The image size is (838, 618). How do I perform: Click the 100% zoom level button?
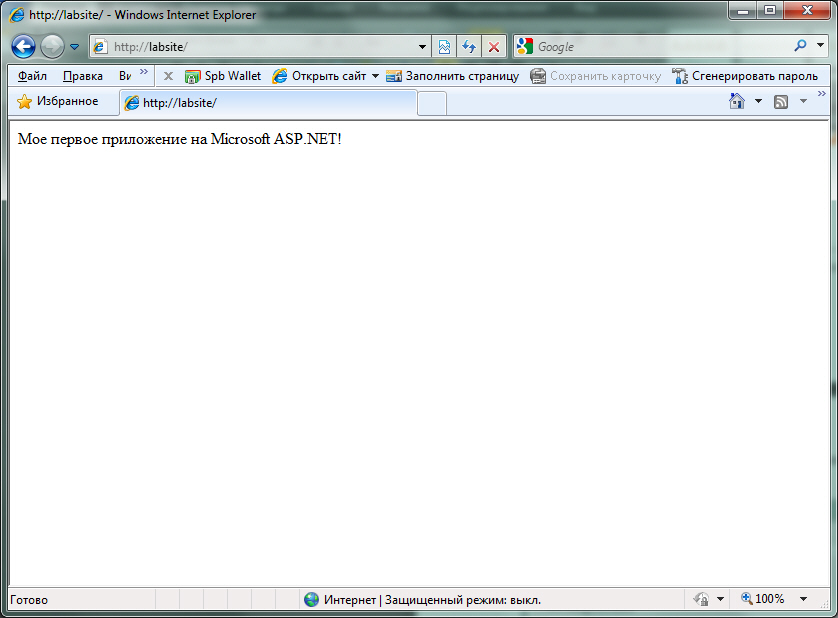pyautogui.click(x=763, y=599)
